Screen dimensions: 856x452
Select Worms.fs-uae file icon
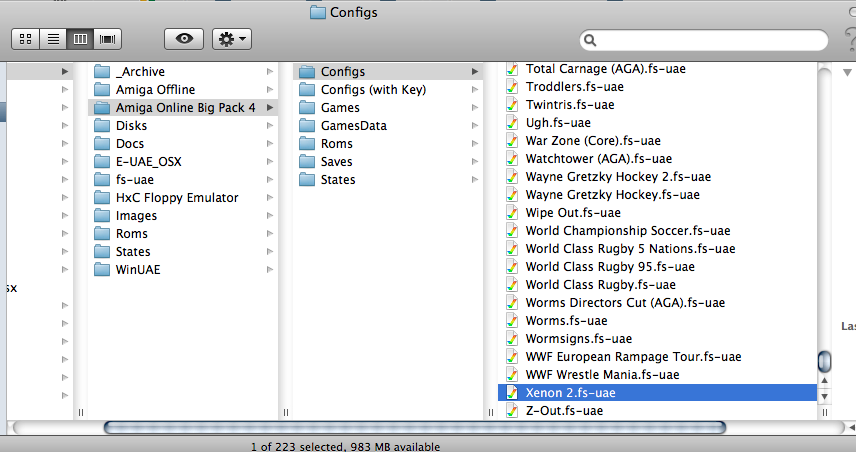(x=512, y=321)
